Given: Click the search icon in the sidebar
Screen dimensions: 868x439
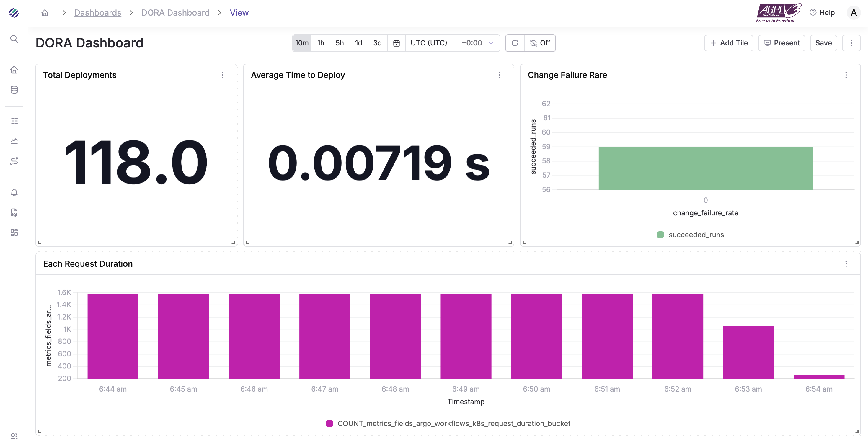Looking at the screenshot, I should coord(14,39).
